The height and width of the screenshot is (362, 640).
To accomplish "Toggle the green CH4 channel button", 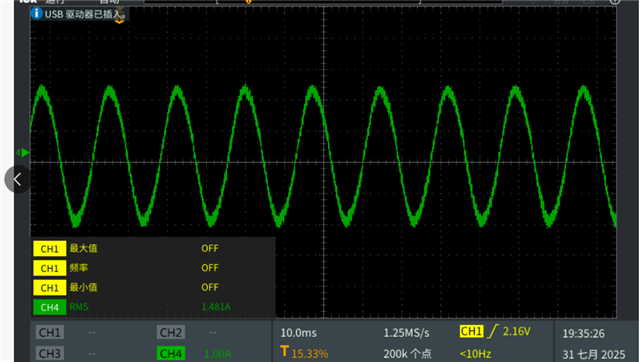I will pyautogui.click(x=171, y=353).
